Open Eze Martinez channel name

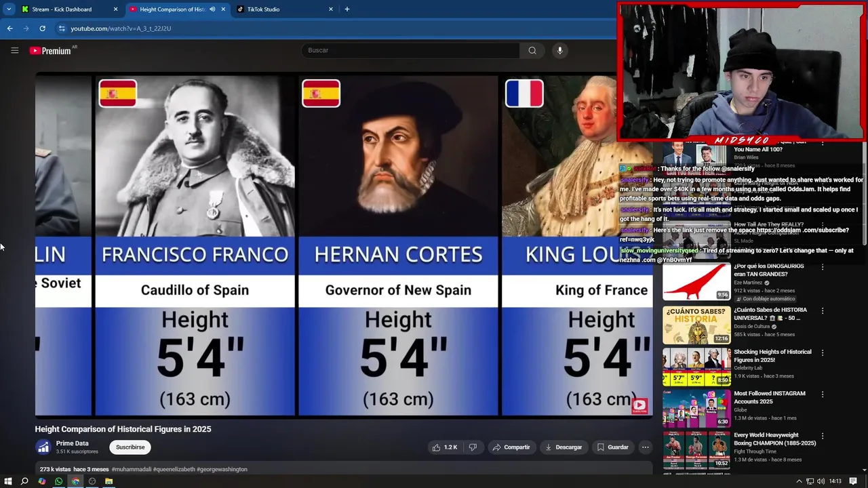tap(748, 283)
